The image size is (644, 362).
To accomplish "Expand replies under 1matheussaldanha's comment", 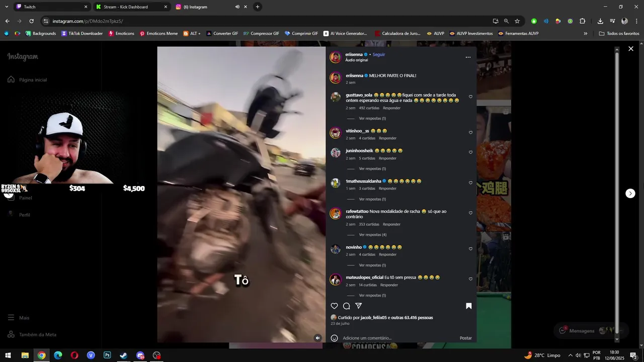I will [x=372, y=199].
